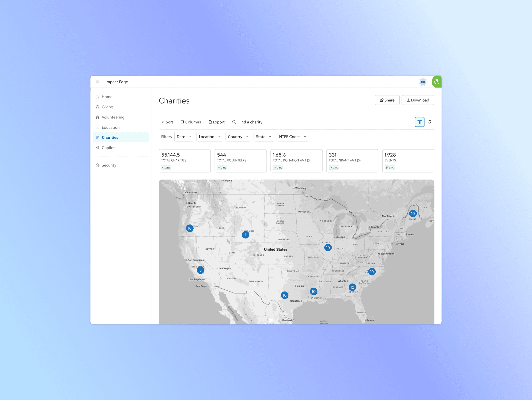Click the green help question icon

pyautogui.click(x=437, y=82)
